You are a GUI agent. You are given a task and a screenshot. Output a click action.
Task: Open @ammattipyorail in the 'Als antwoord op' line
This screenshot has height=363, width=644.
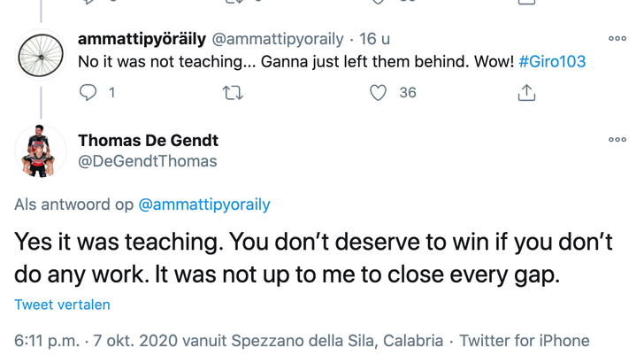204,205
